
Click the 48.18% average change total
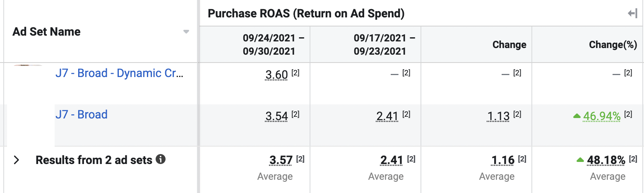tap(606, 160)
